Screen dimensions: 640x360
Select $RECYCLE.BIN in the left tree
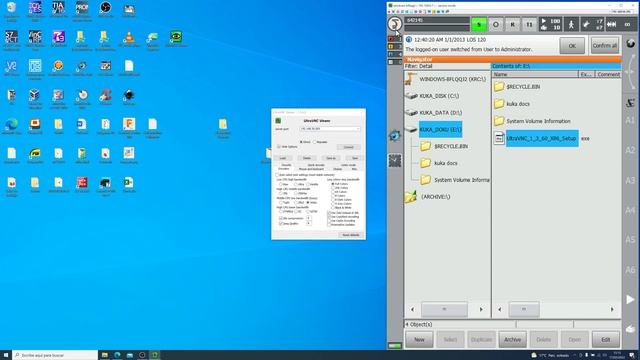tap(451, 146)
